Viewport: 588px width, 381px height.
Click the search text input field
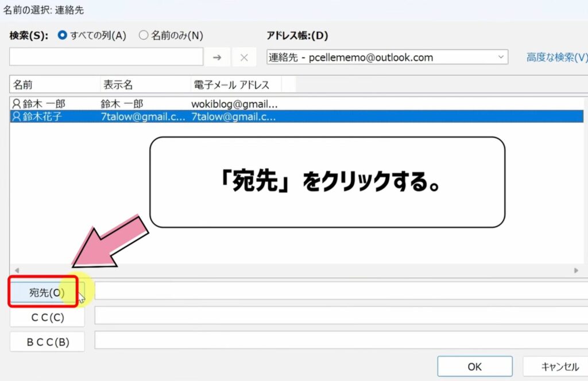[x=106, y=57]
